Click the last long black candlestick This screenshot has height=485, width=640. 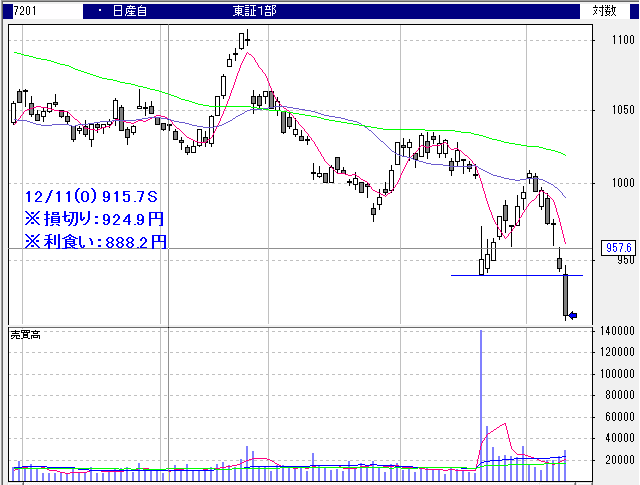[565, 296]
